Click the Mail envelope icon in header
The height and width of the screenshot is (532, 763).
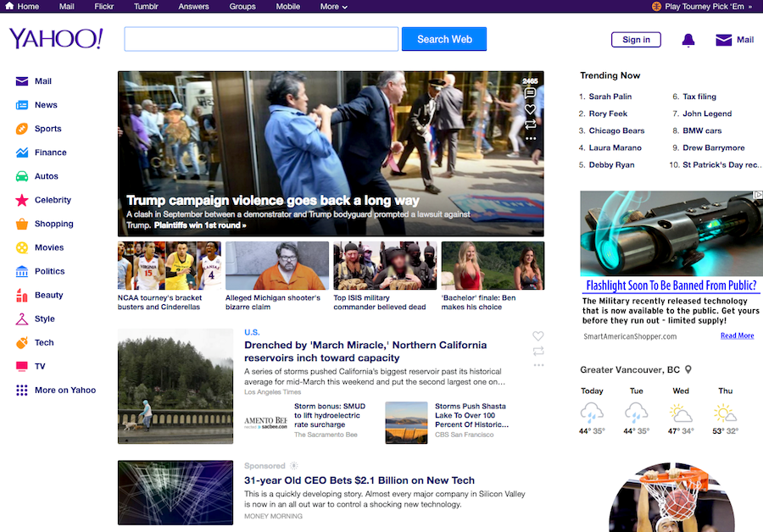[723, 40]
